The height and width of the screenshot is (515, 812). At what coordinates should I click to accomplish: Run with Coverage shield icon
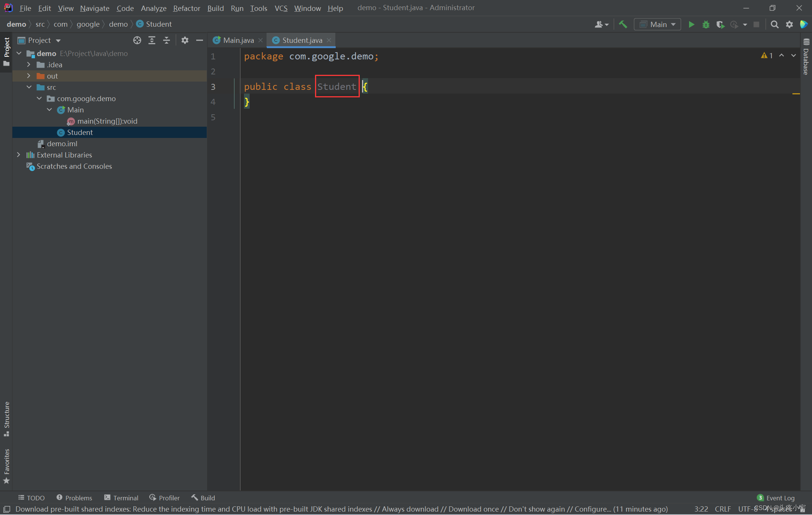point(720,24)
